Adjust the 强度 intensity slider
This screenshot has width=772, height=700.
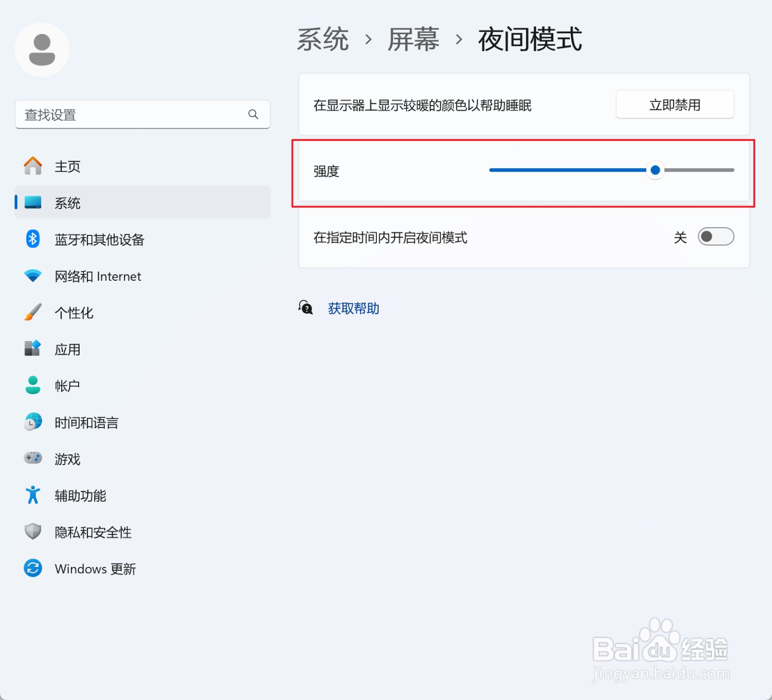point(655,170)
